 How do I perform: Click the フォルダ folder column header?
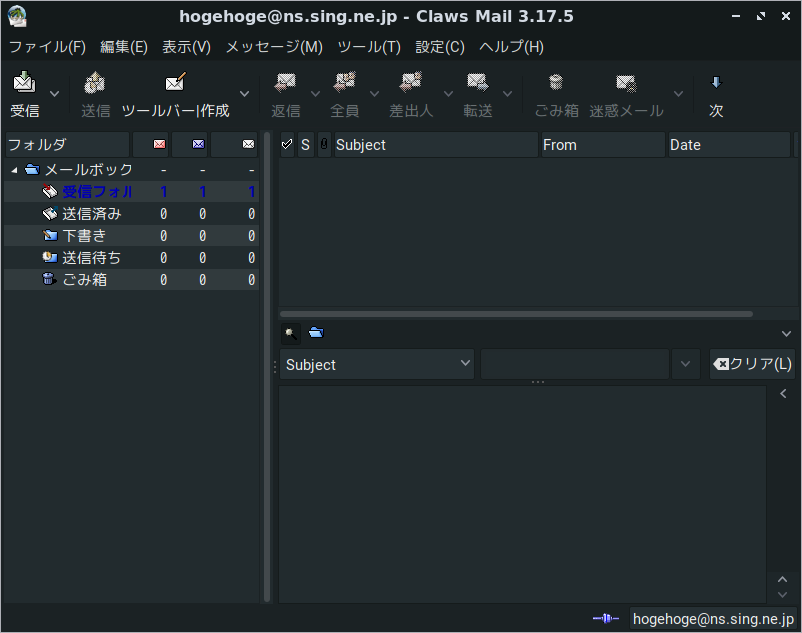click(67, 145)
